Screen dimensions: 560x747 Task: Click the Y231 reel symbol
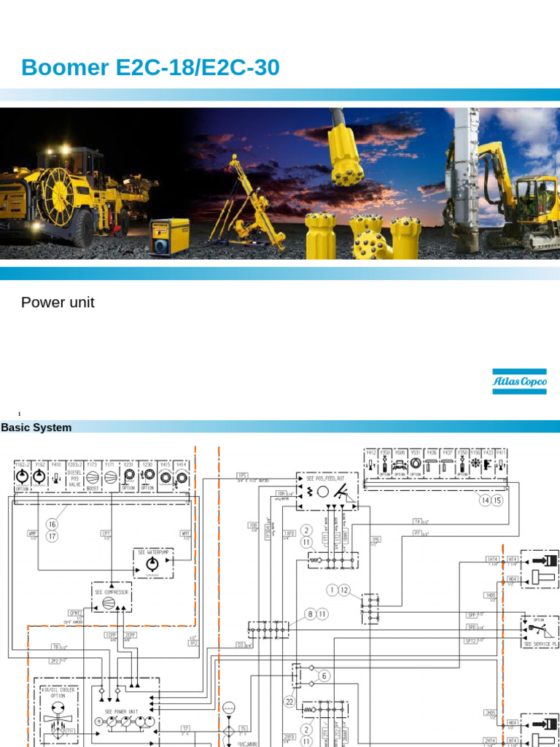tap(129, 476)
